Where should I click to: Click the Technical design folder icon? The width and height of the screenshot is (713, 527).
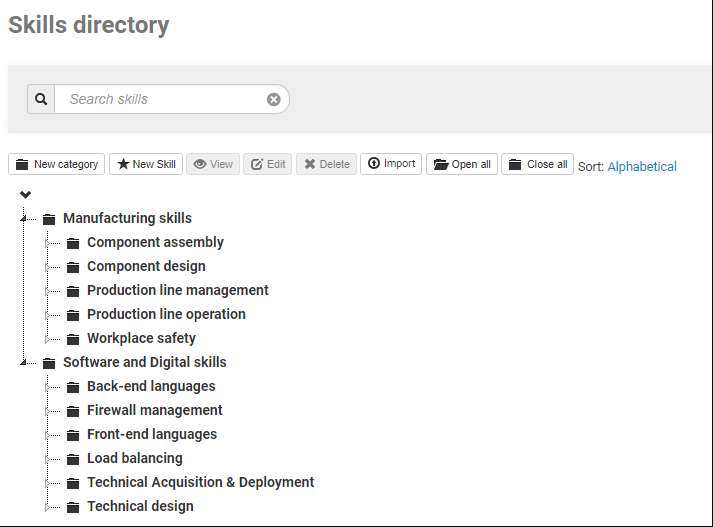[x=73, y=507]
